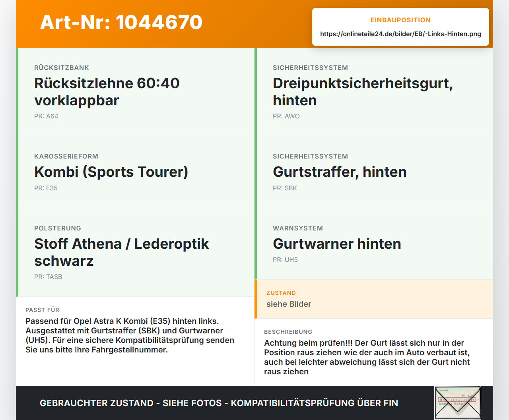Select the Gurtstraffer, hinten title
The height and width of the screenshot is (420, 509).
click(x=340, y=172)
